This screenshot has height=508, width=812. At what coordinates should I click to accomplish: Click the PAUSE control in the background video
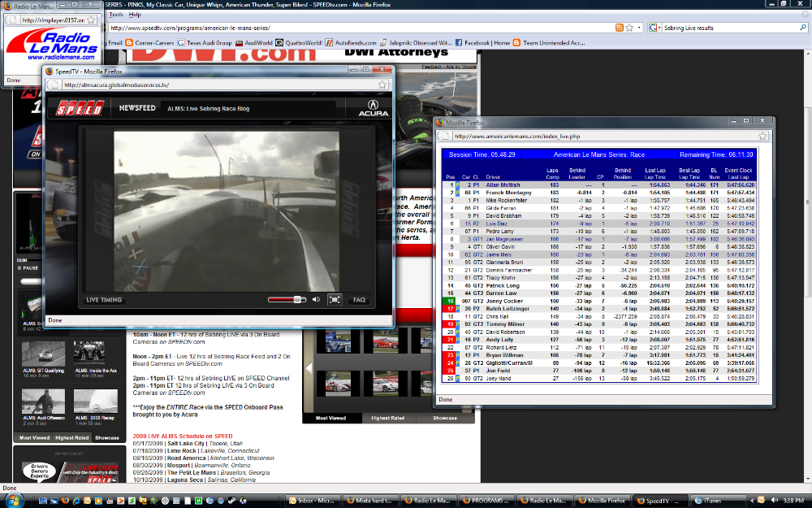28,268
